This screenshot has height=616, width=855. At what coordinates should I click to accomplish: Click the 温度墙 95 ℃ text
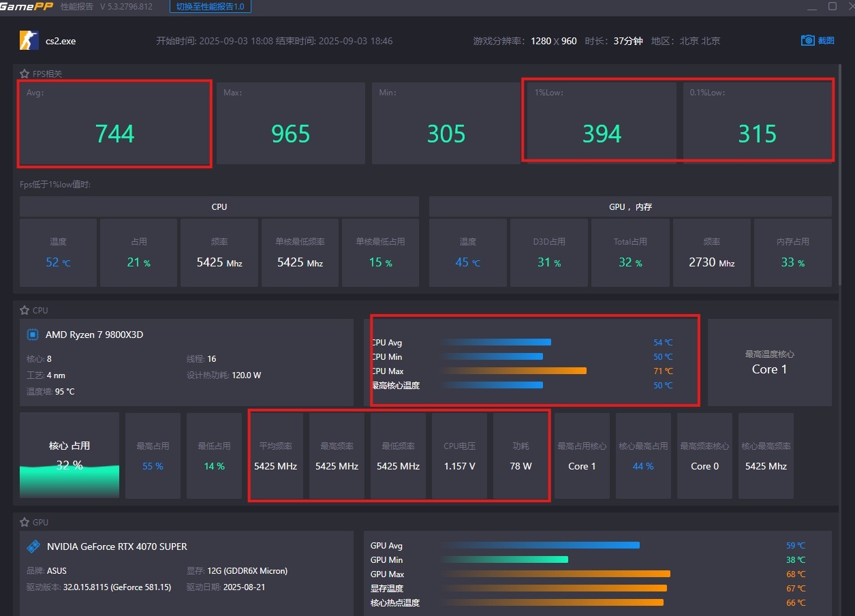point(50,391)
